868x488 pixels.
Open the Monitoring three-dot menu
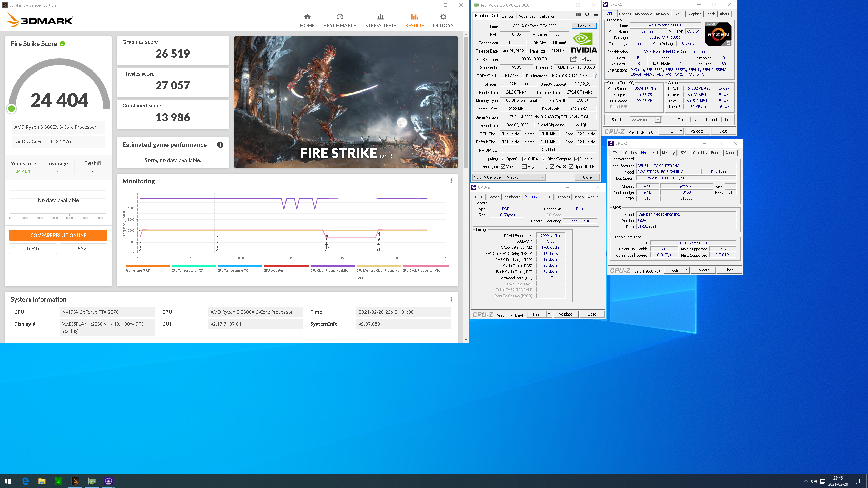tap(451, 181)
